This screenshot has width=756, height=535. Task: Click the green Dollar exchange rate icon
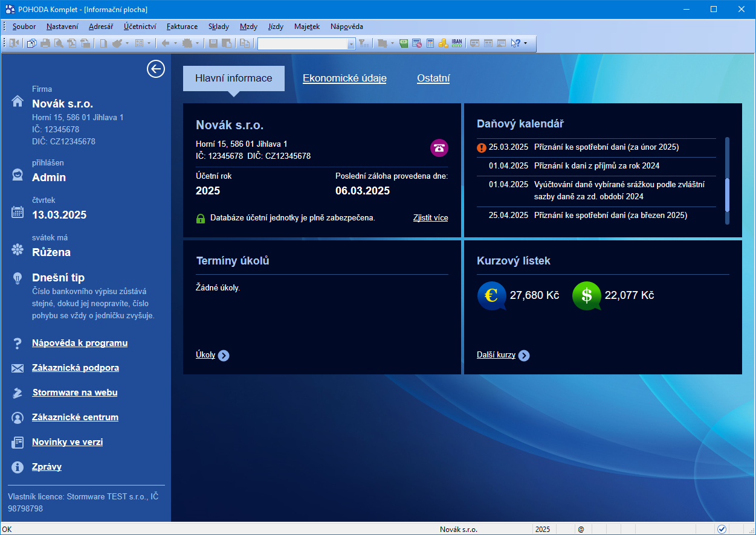(587, 296)
